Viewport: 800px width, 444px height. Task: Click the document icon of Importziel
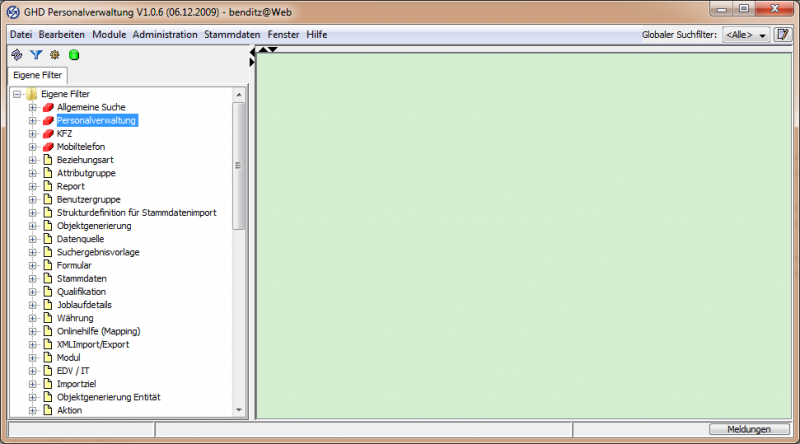(48, 384)
